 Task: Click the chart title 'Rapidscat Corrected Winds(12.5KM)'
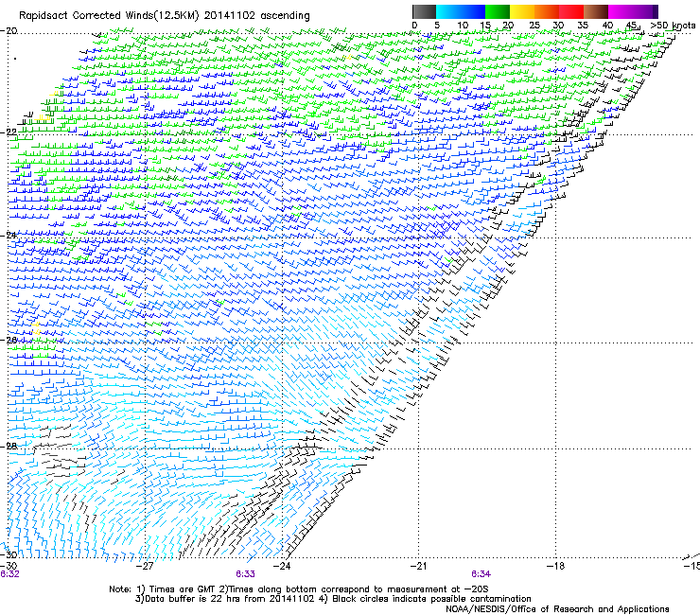(x=110, y=16)
